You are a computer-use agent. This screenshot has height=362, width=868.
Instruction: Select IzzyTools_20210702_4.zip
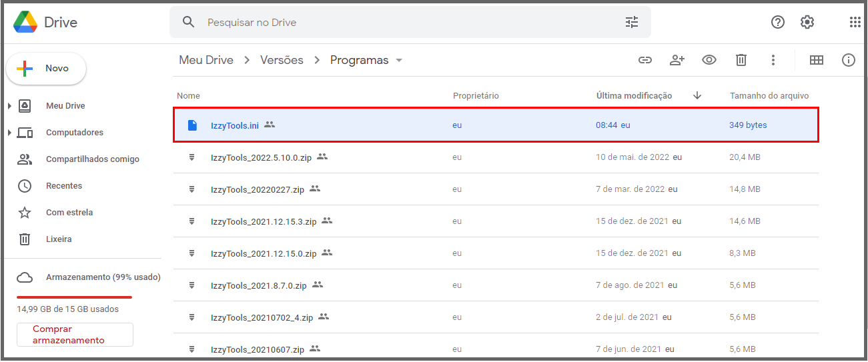pyautogui.click(x=496, y=317)
